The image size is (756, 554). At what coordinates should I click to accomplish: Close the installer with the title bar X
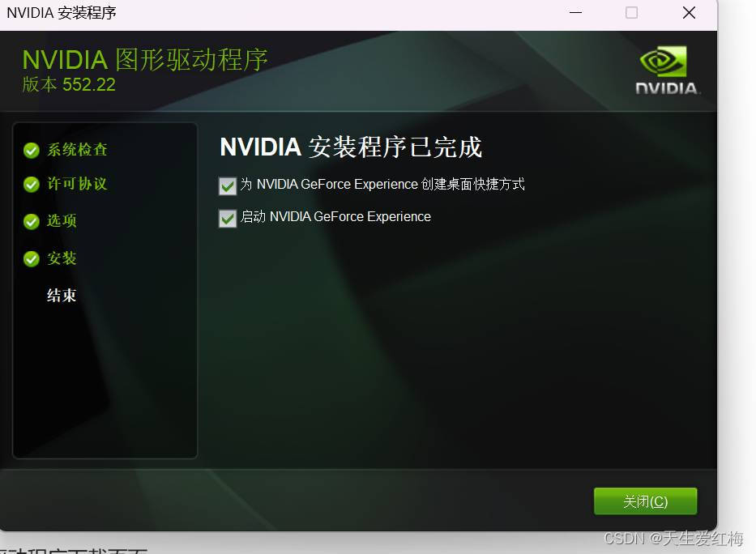click(x=689, y=12)
